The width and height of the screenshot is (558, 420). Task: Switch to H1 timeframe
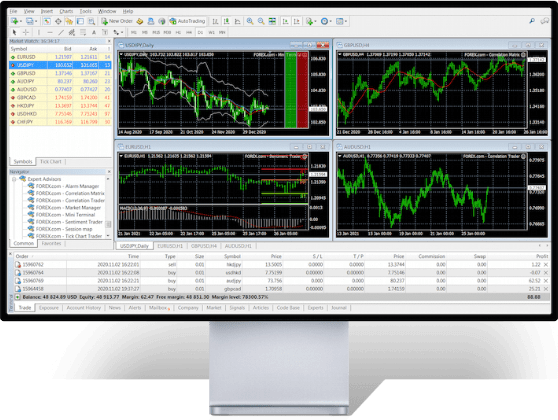178,32
